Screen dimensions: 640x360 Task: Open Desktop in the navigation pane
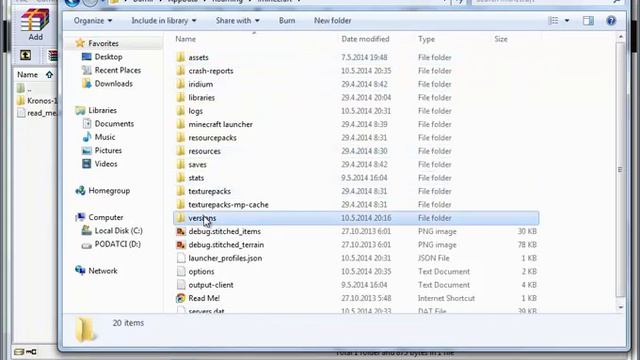pos(108,57)
